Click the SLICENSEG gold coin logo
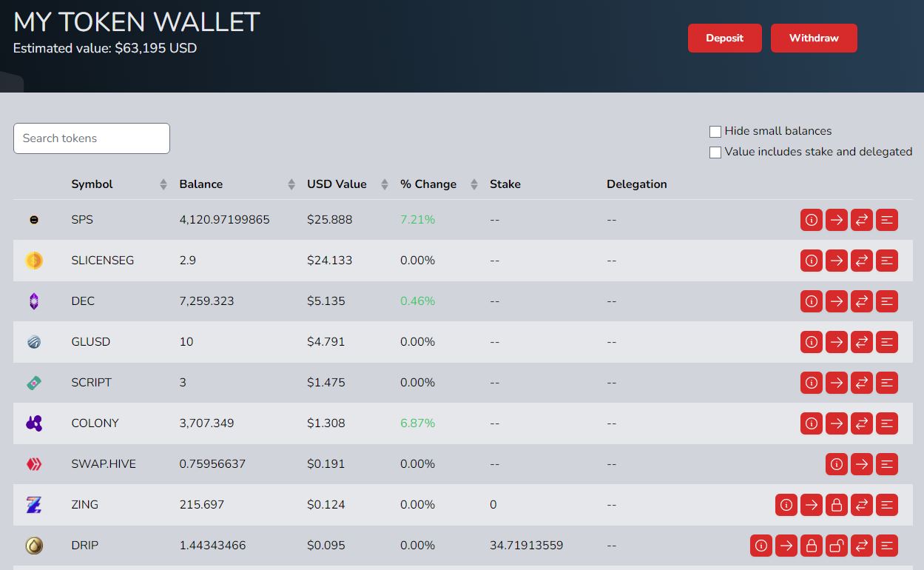 click(x=34, y=261)
